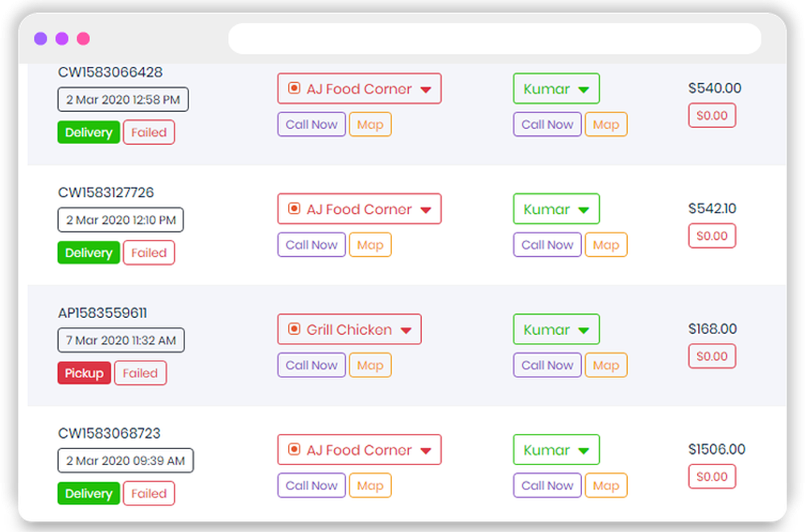This screenshot has height=532, width=805.
Task: Open restaurant Map for order CW1583127726
Action: click(370, 245)
